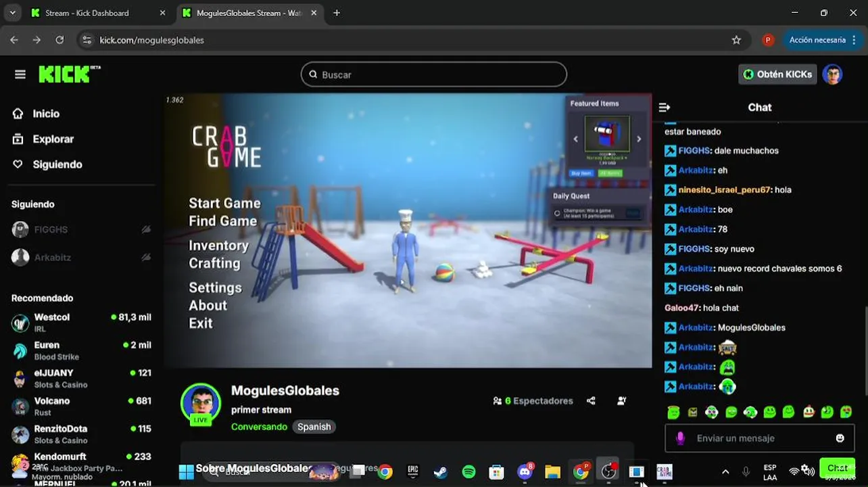Click the Spanish language tag
This screenshot has width=868, height=487.
click(314, 427)
